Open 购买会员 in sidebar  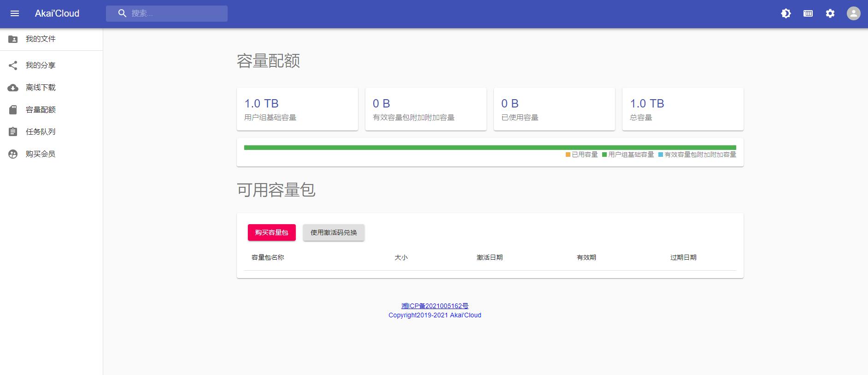(x=51, y=154)
